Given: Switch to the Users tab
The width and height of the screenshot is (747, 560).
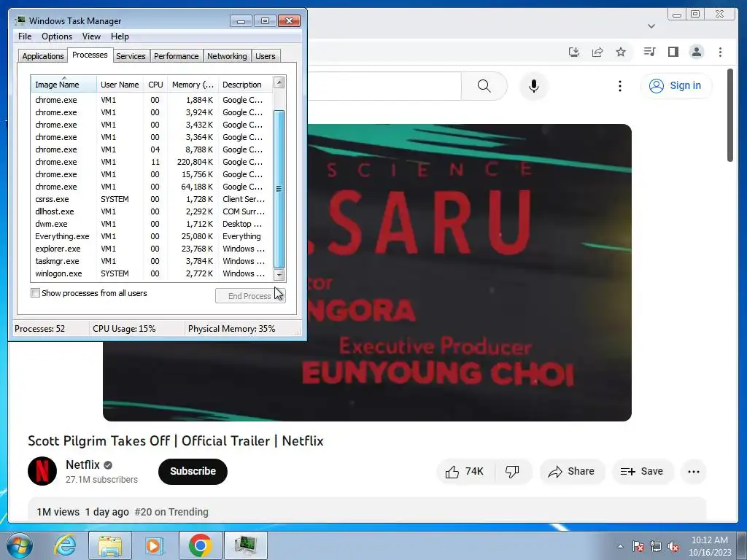Looking at the screenshot, I should [x=266, y=56].
